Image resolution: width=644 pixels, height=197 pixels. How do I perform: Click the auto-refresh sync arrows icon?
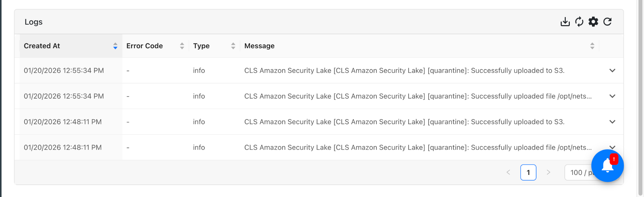click(579, 22)
